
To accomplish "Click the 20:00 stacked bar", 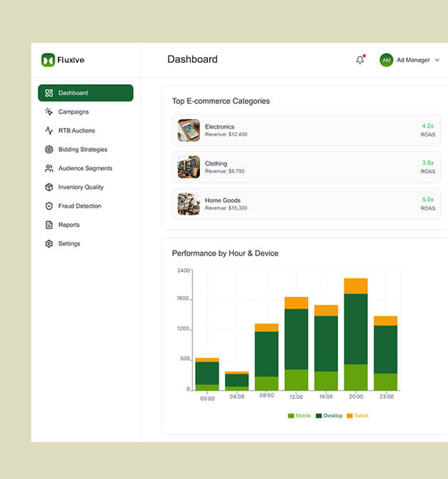I will pos(356,334).
